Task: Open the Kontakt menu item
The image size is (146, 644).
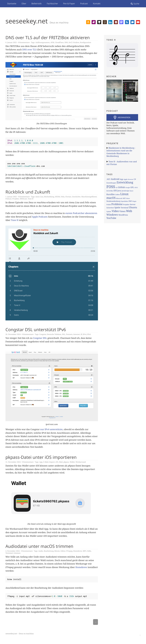Action: pos(97,4)
